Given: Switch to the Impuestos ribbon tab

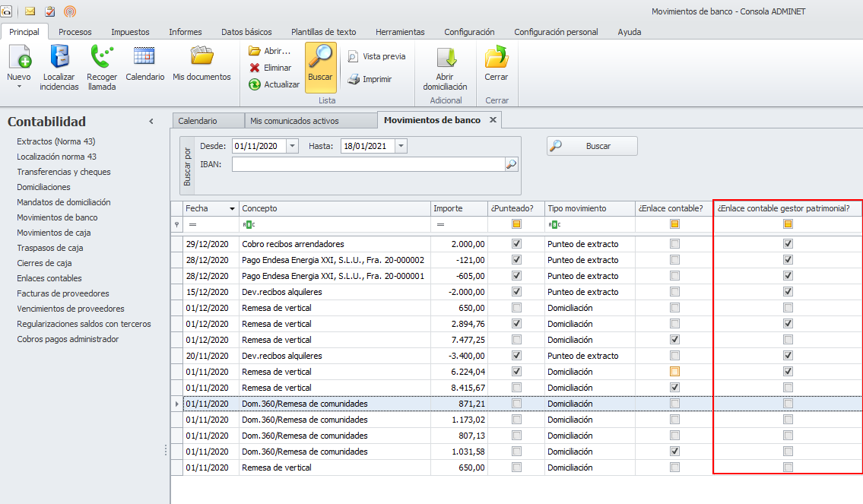Looking at the screenshot, I should [130, 32].
